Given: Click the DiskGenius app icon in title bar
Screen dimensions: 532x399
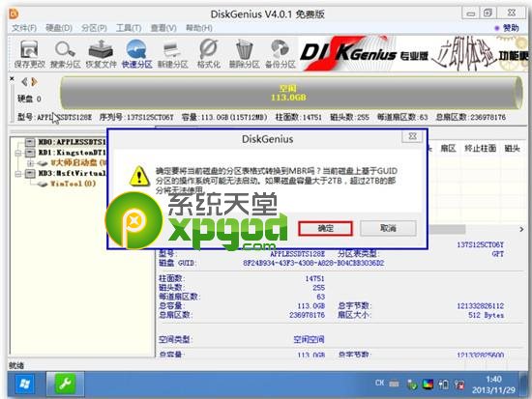Looking at the screenshot, I should [14, 14].
